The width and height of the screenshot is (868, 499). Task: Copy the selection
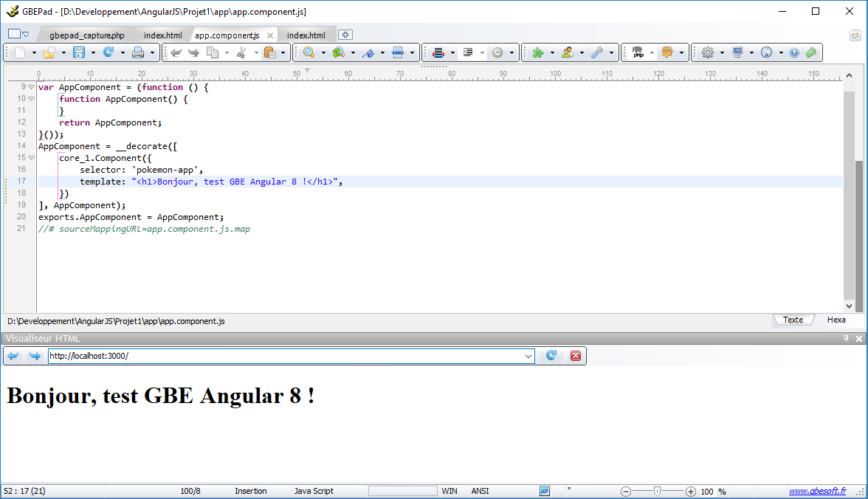pos(213,52)
